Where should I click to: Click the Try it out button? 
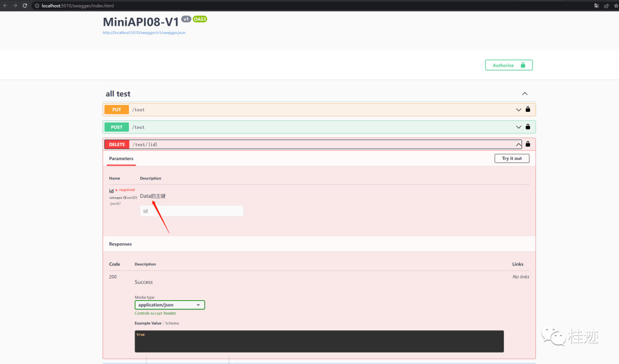click(x=512, y=158)
